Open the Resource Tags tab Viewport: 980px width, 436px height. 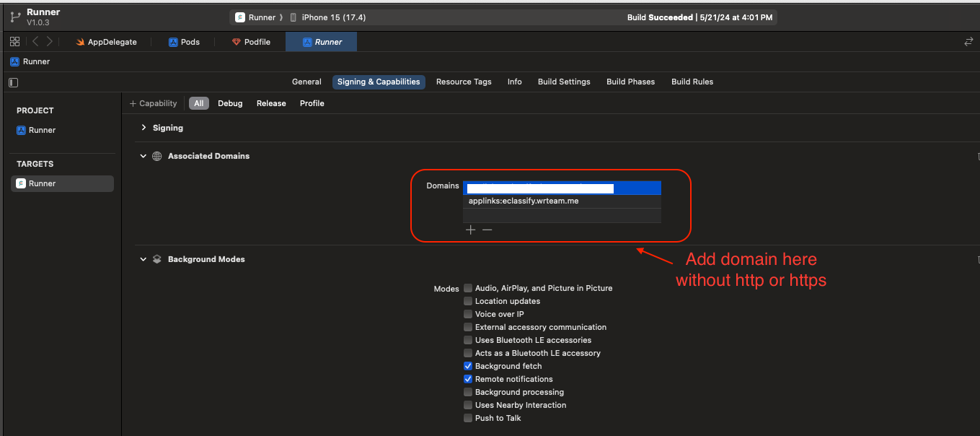point(464,82)
